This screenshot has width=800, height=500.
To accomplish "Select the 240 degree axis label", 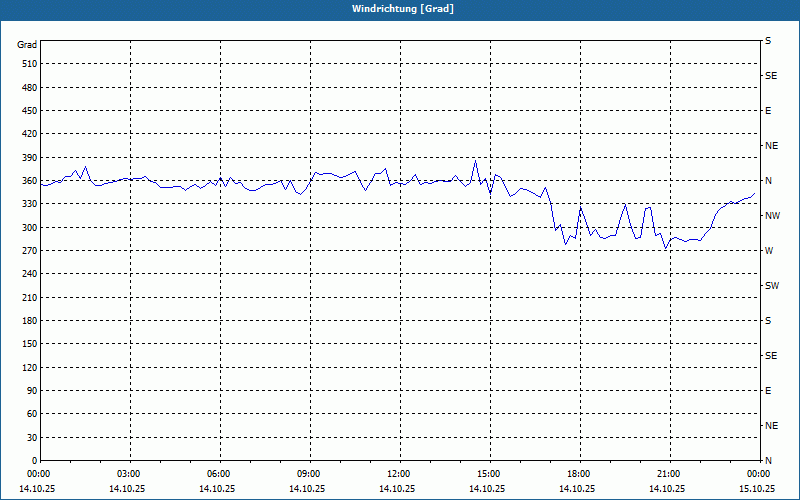I will 30,274.
